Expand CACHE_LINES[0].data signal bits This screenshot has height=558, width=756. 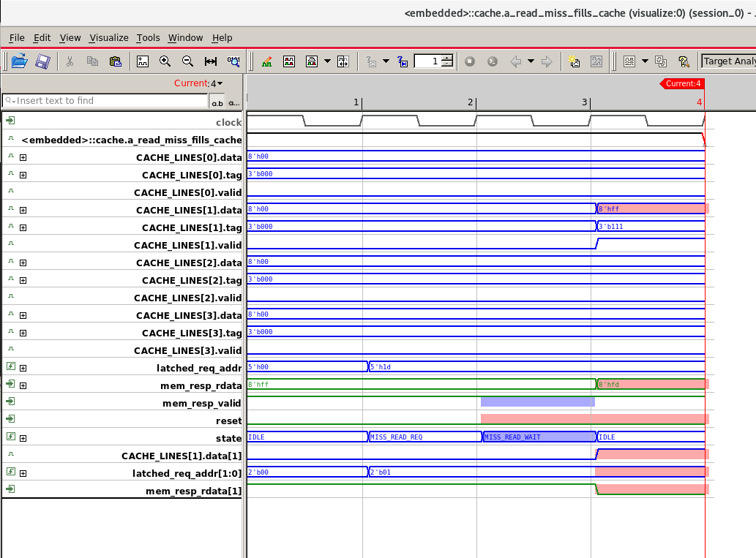point(23,157)
